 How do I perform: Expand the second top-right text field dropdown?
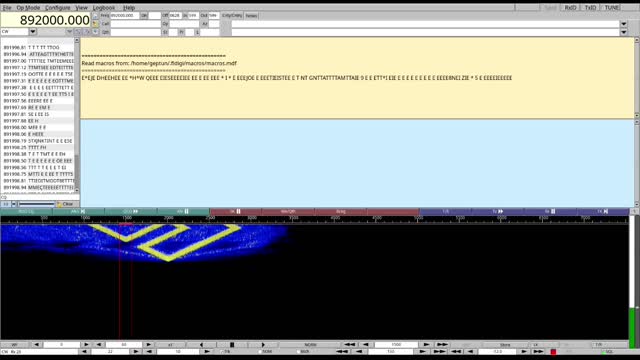[x=623, y=24]
